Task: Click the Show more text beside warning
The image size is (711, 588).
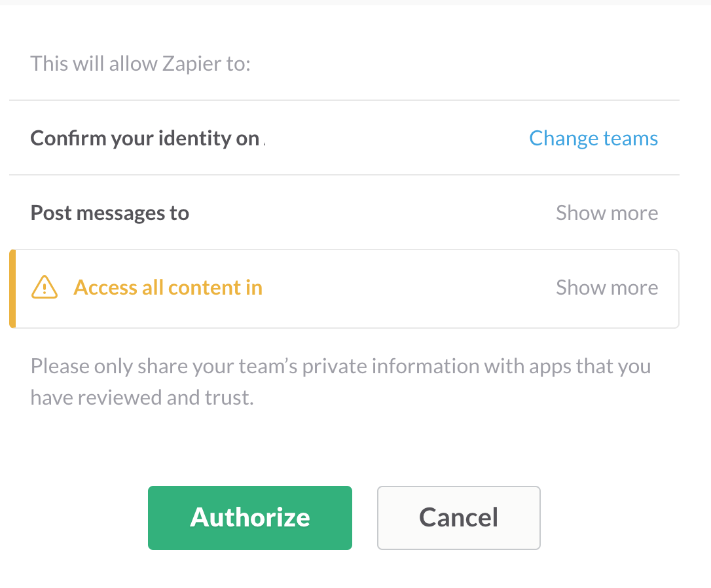Action: click(607, 287)
